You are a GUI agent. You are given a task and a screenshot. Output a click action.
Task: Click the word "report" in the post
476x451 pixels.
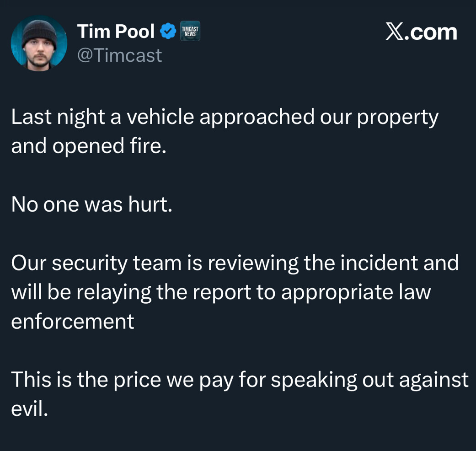pyautogui.click(x=221, y=293)
